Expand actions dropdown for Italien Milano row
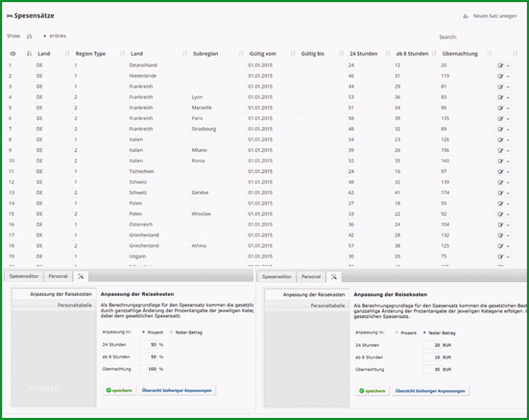The image size is (529, 420). pos(507,150)
